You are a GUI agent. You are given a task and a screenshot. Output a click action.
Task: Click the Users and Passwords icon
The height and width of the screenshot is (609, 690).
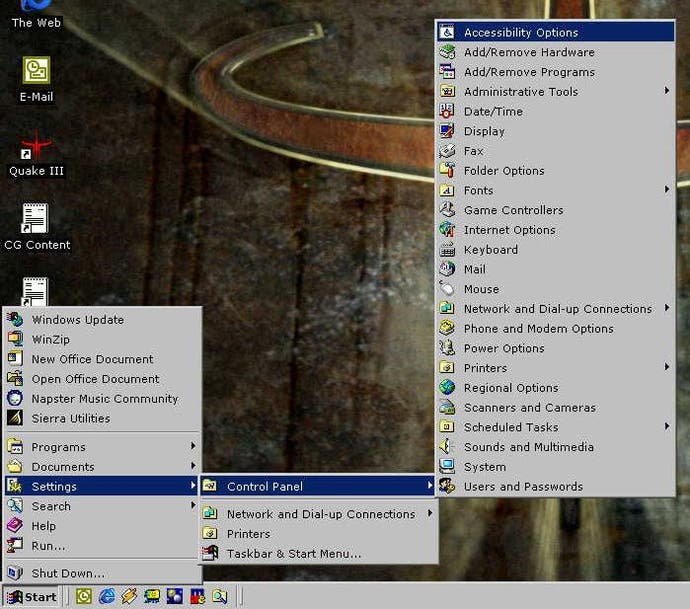pos(447,486)
